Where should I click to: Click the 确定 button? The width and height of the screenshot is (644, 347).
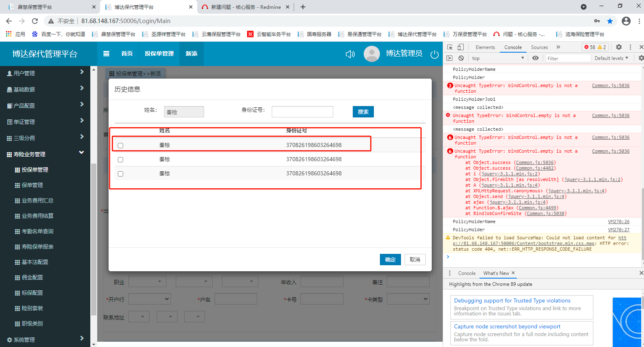pos(390,260)
